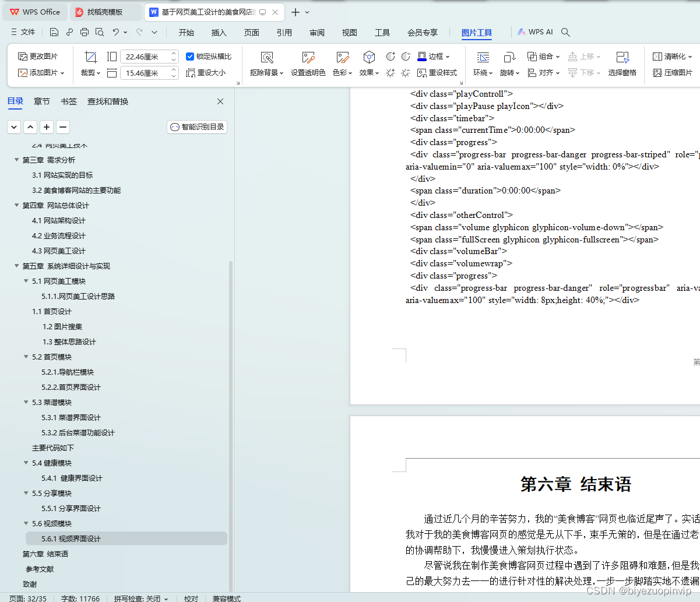Click the 智能识别目录 button
700x602 pixels.
197,127
